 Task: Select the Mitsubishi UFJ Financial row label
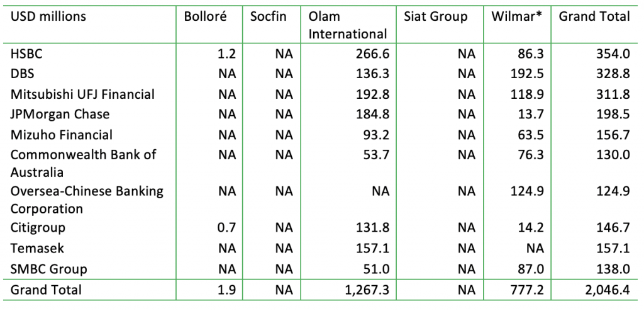click(82, 94)
